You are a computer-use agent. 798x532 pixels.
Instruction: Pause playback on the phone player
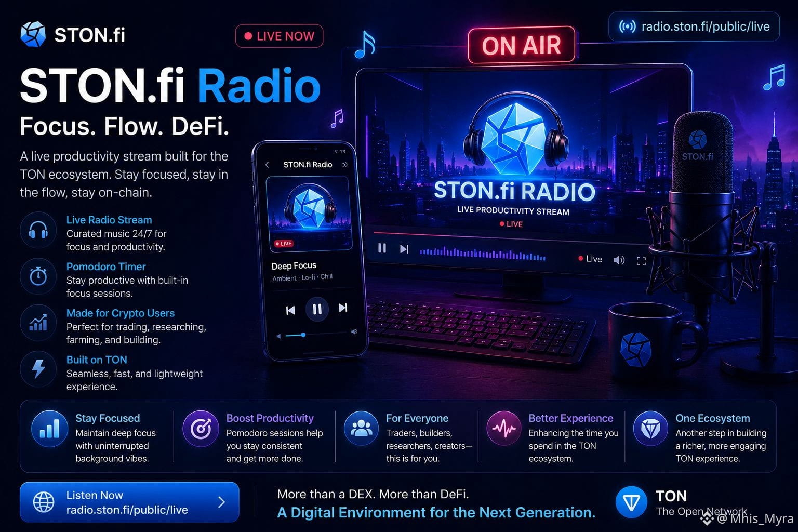pos(317,309)
